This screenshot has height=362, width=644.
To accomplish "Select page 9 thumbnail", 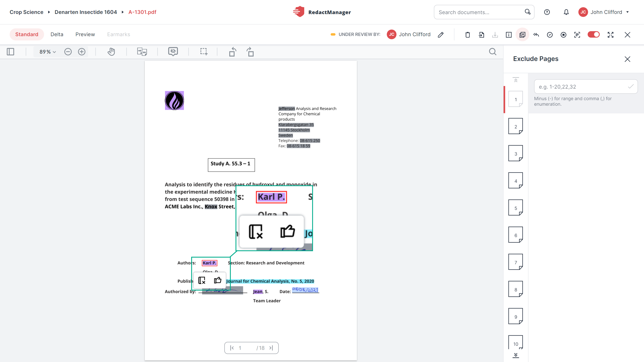I will pos(516,316).
